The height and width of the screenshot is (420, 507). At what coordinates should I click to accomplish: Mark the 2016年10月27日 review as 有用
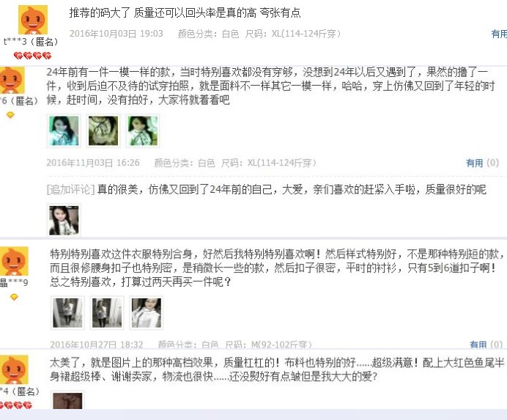click(x=478, y=345)
